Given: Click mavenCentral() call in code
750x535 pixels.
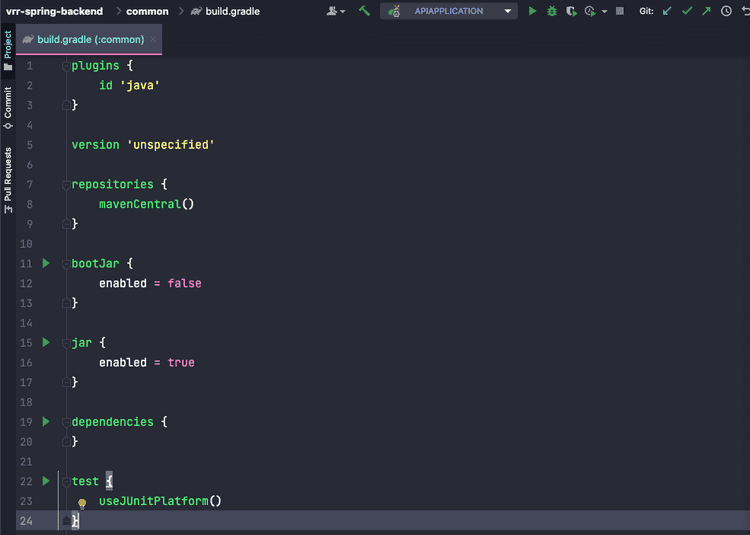Looking at the screenshot, I should point(146,204).
